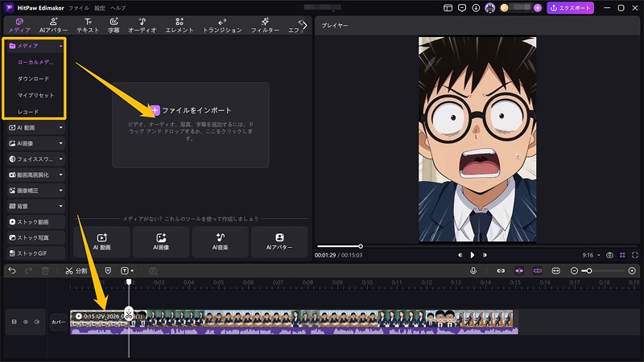Add credits with the purple plus icon

[538, 8]
